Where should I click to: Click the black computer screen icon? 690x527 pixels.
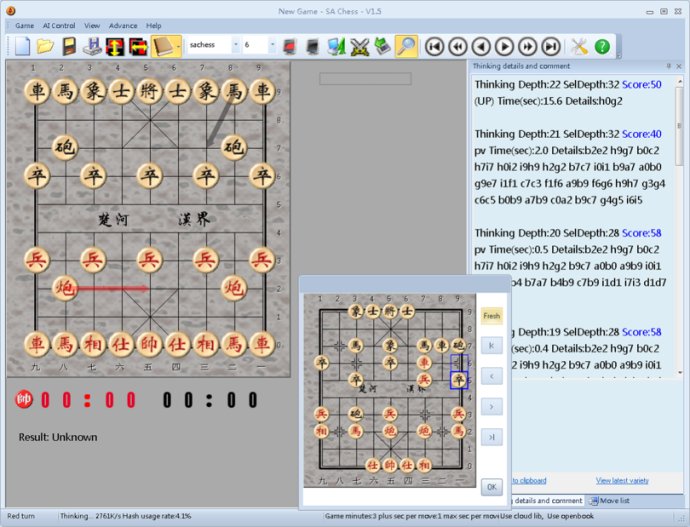click(x=312, y=46)
